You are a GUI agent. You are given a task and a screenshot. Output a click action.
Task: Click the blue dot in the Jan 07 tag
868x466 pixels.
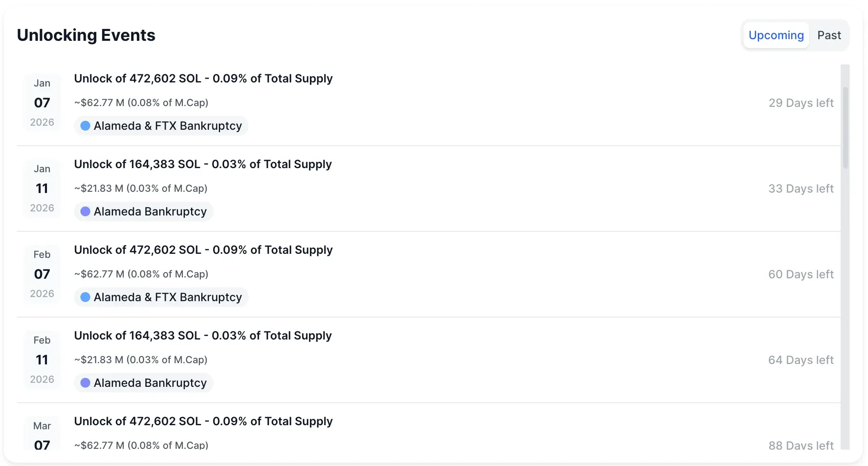coord(85,126)
